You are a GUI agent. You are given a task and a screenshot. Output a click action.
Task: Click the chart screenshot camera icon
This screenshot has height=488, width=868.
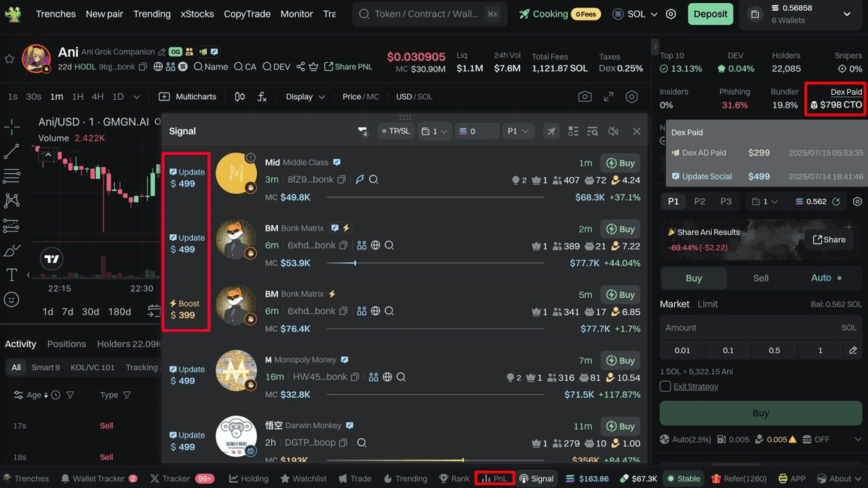[x=584, y=97]
